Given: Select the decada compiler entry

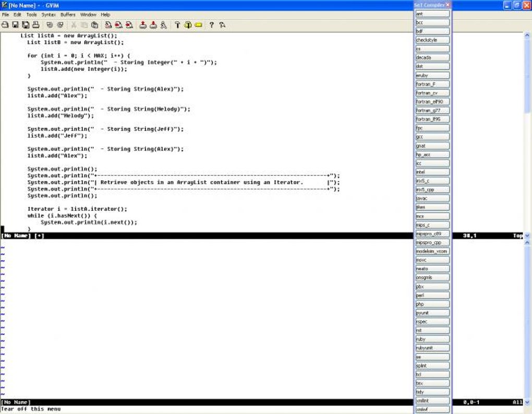Looking at the screenshot, I should pos(432,58).
